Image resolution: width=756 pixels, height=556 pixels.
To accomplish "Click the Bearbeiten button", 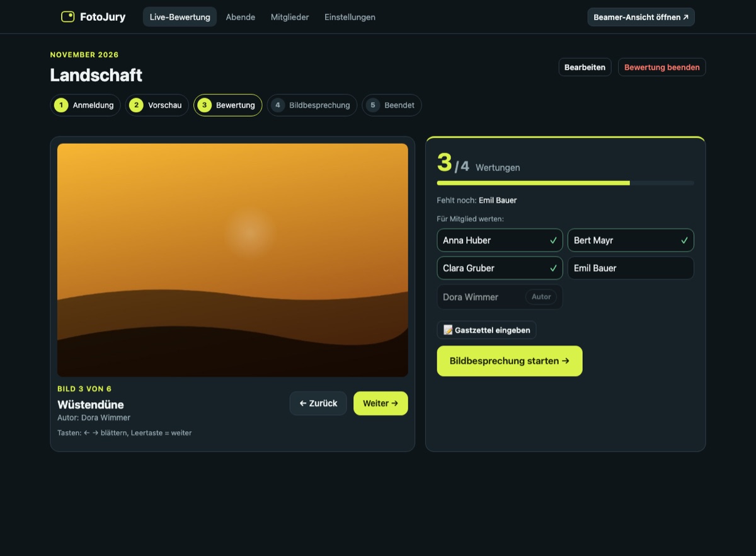I will 585,67.
